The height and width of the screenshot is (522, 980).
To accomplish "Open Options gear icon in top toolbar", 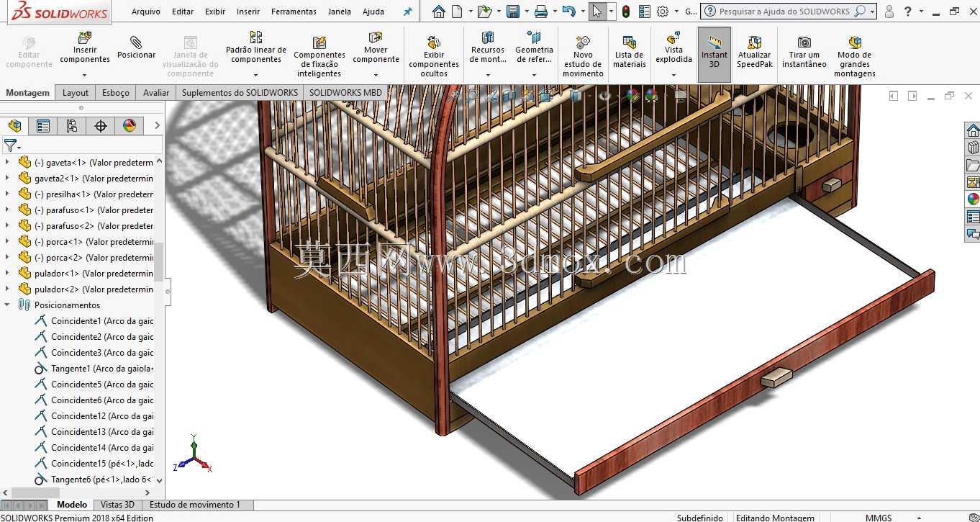I will click(663, 12).
